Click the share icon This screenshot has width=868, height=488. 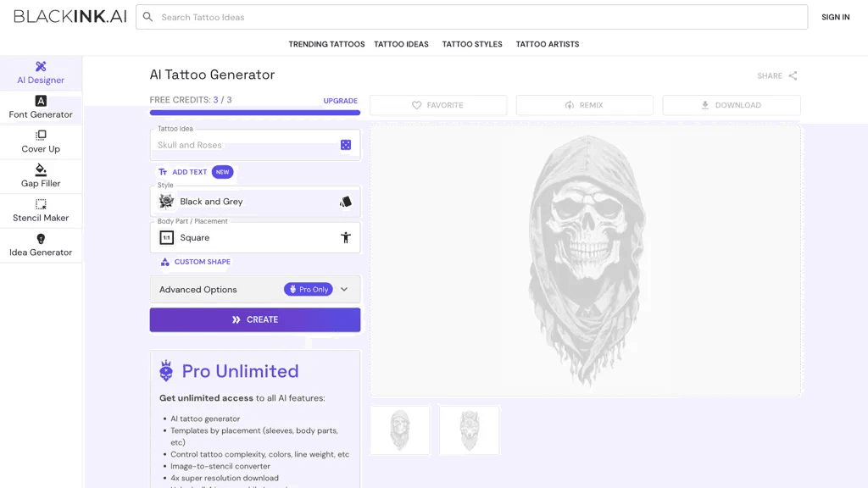point(793,75)
